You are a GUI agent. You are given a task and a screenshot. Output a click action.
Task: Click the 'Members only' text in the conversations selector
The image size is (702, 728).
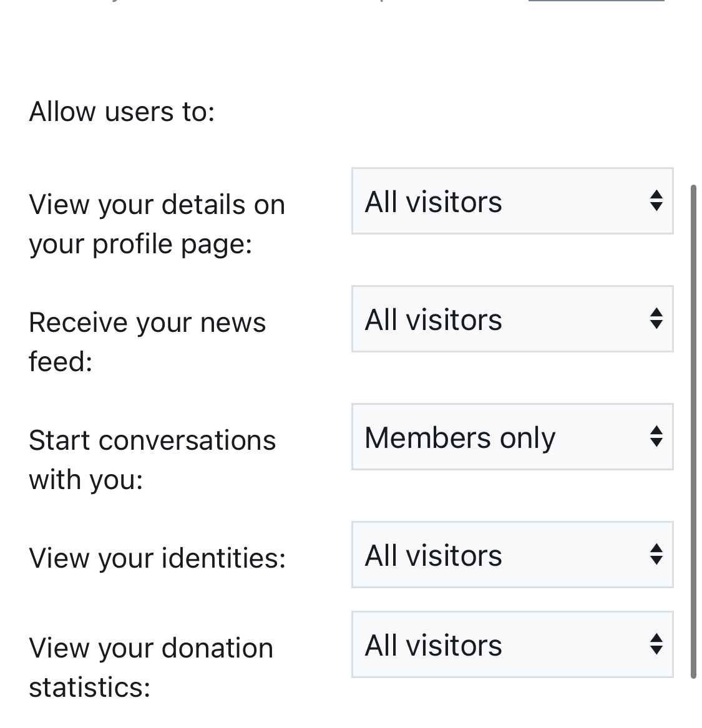[460, 438]
